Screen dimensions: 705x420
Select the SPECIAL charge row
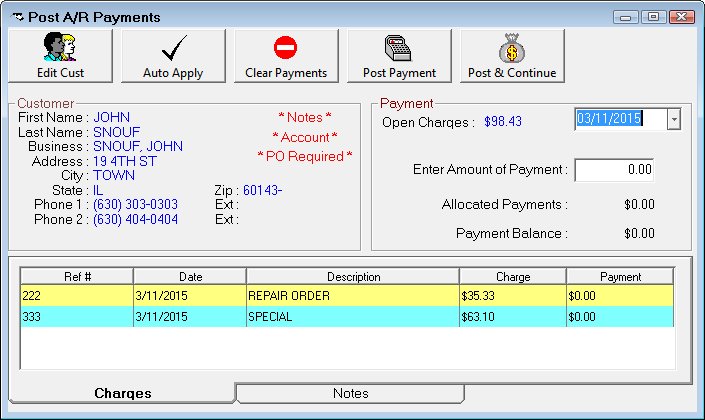[x=352, y=316]
